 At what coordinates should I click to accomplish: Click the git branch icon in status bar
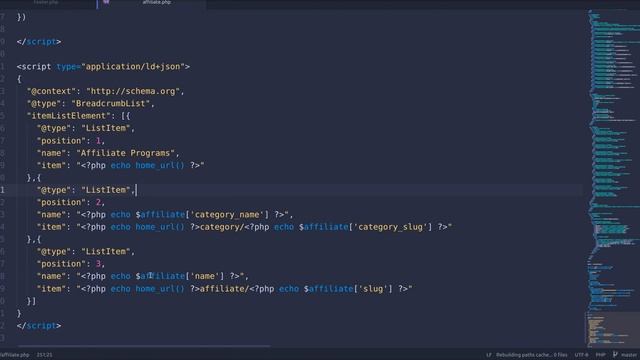coord(615,355)
